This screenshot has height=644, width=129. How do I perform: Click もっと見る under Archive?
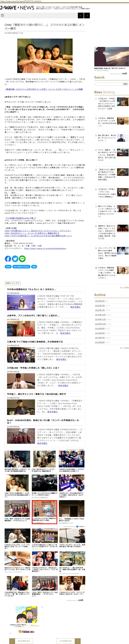[125, 348]
